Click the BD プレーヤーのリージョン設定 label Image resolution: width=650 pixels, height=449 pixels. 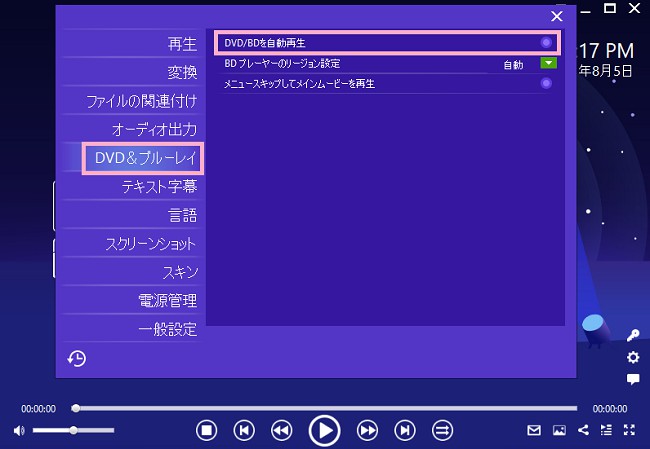[282, 63]
